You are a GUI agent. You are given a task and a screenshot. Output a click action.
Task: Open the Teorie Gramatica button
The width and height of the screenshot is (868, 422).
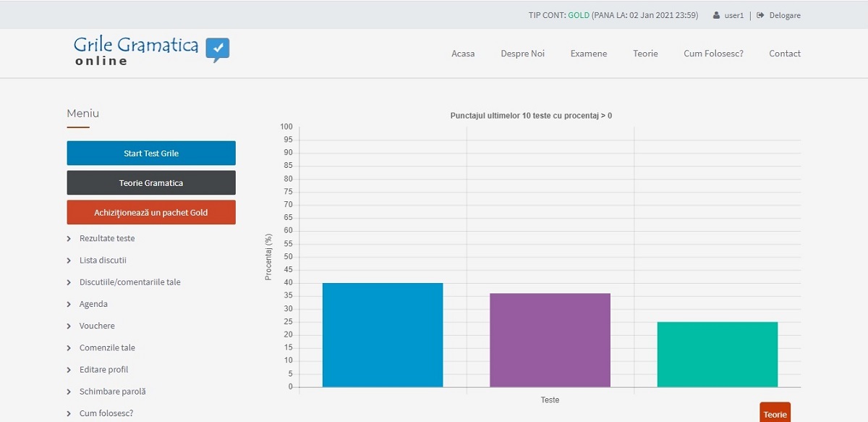pyautogui.click(x=151, y=183)
